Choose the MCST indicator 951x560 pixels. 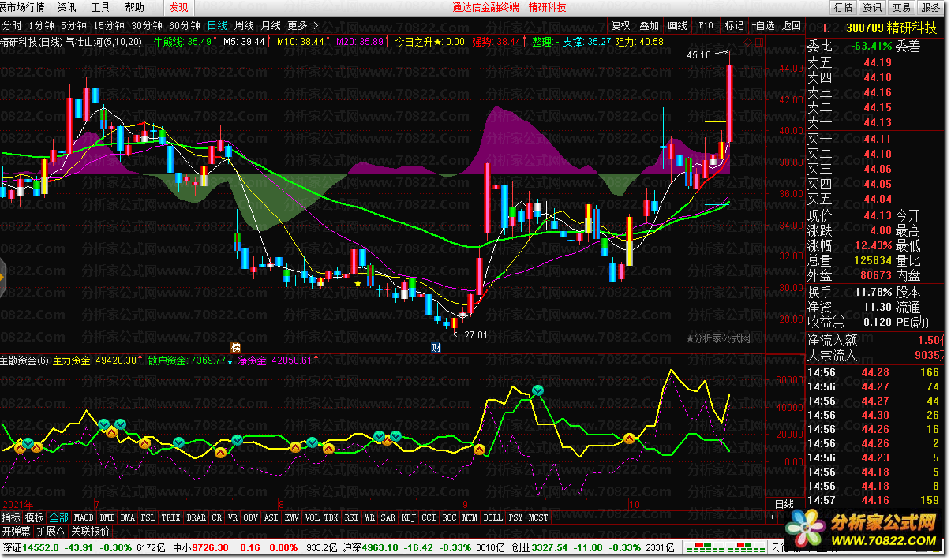[538, 517]
